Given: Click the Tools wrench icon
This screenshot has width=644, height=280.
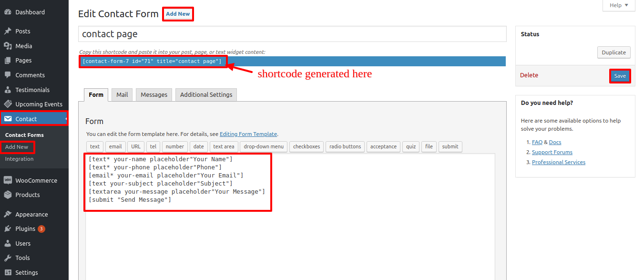Looking at the screenshot, I should click(x=8, y=258).
